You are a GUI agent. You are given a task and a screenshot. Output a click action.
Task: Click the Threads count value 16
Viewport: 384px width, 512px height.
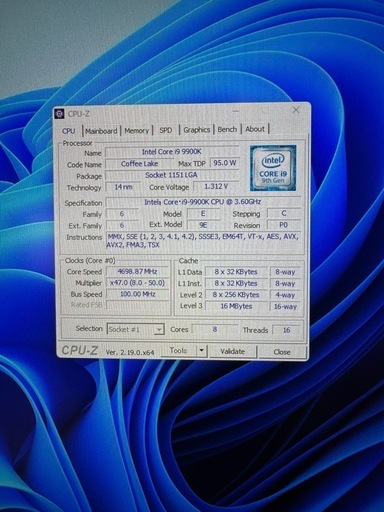coord(286,330)
